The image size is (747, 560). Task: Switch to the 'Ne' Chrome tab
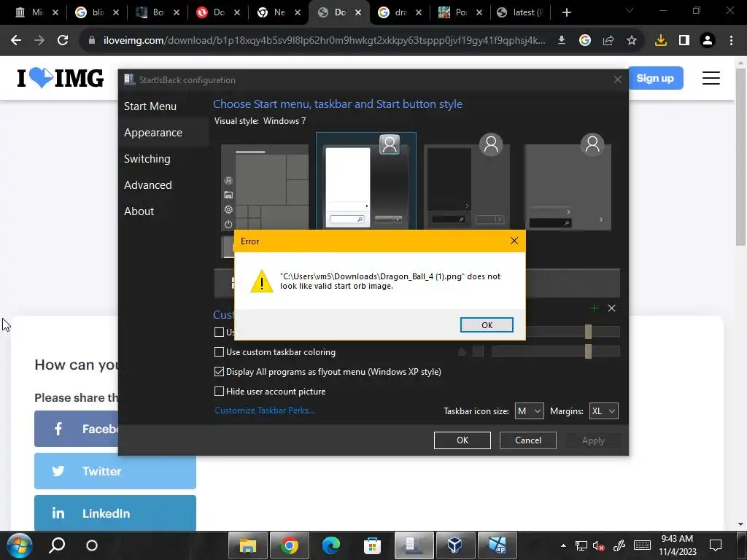point(279,12)
